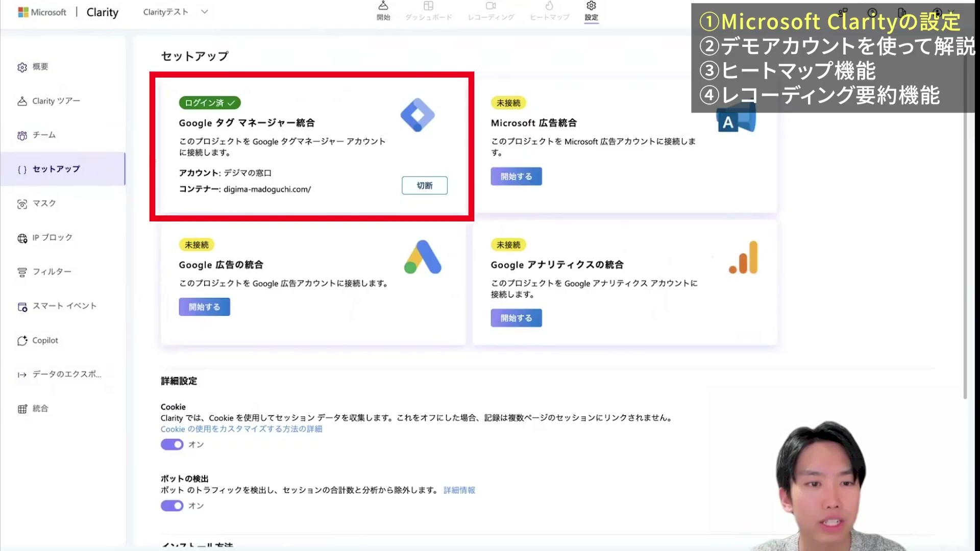
Task: Click 開始する for Google 広告の統合
Action: tap(204, 307)
